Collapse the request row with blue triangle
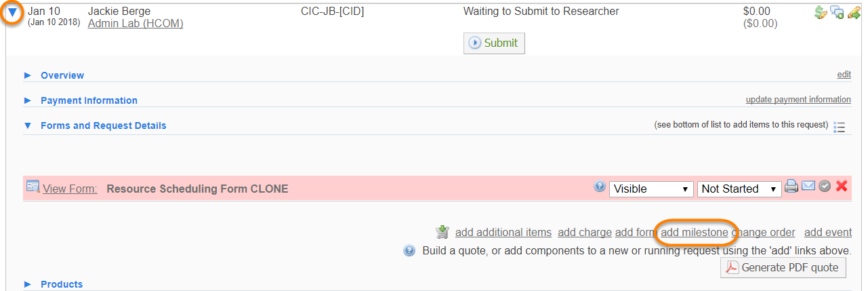This screenshot has height=291, width=868. click(x=12, y=12)
